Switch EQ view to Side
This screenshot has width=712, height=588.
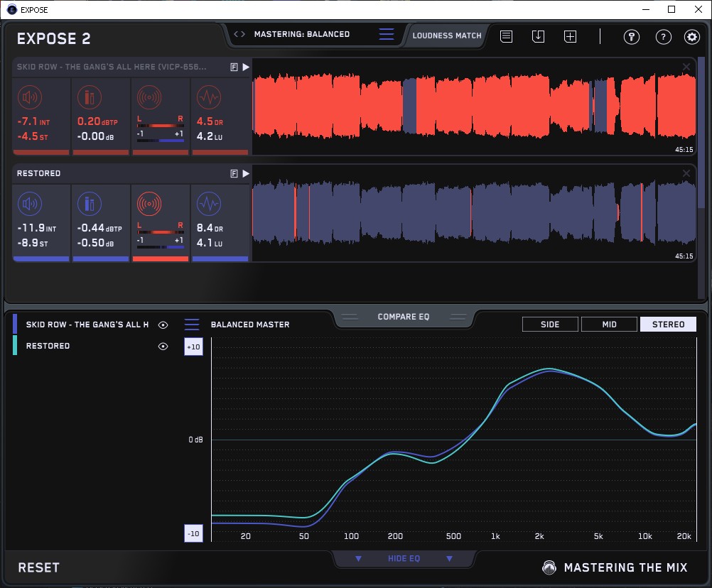pyautogui.click(x=550, y=325)
